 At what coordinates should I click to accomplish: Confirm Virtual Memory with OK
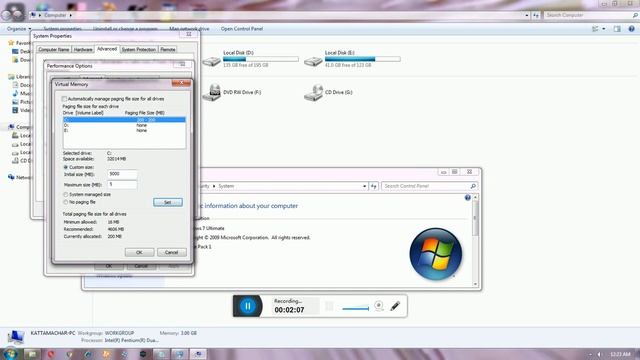point(139,252)
